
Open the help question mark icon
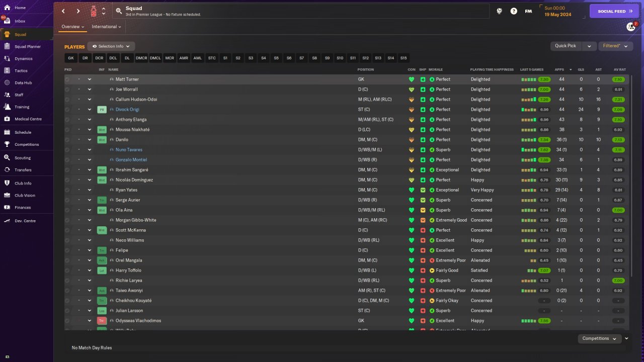click(514, 11)
